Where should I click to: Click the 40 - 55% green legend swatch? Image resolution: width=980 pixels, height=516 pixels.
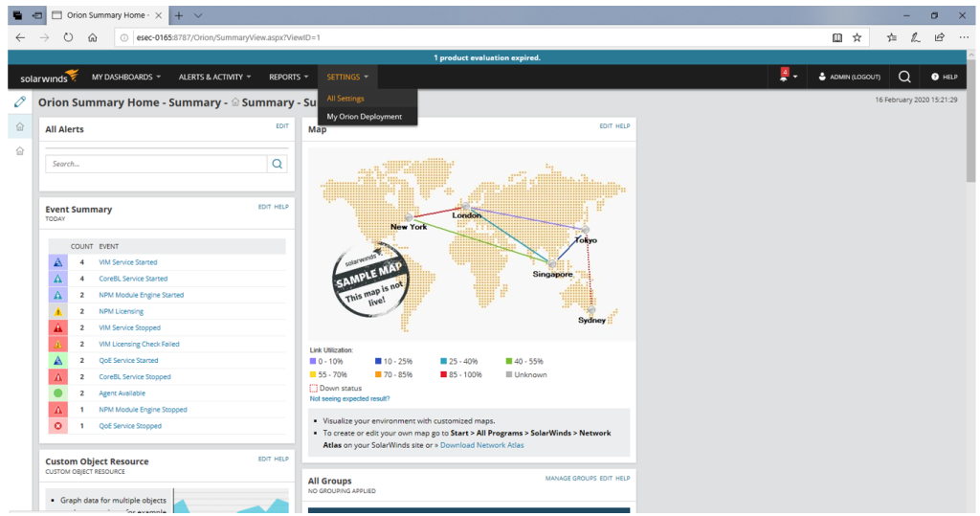[509, 361]
